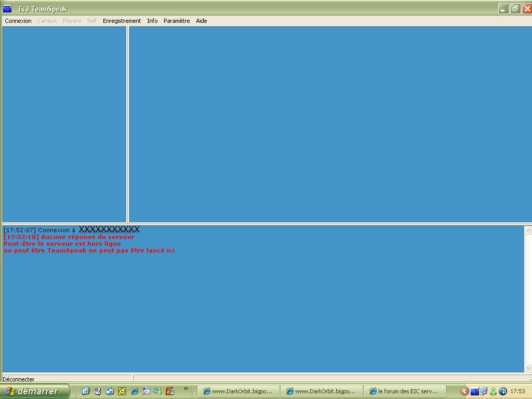Click the greyed-out Players menu

pyautogui.click(x=72, y=21)
